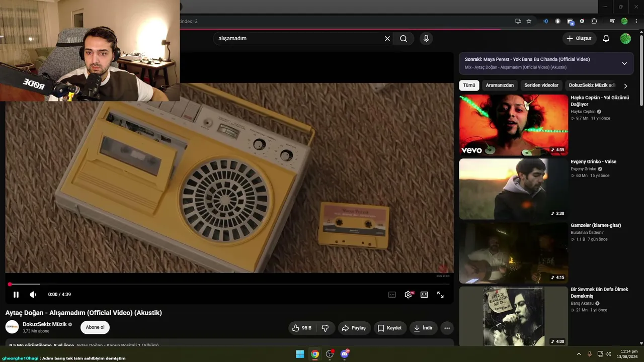Open the Gamzeler klarnet-gitar thumbnail

click(513, 253)
